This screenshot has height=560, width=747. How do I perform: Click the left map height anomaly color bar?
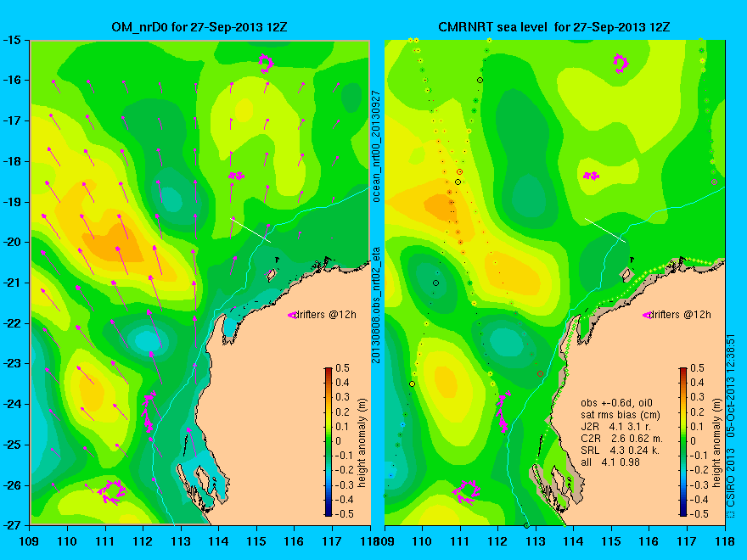point(329,442)
